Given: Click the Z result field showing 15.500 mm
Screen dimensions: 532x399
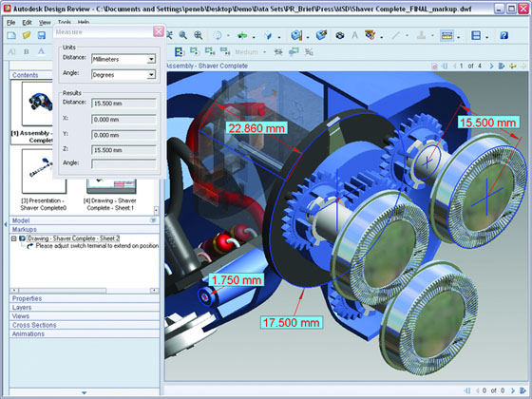Looking at the screenshot, I should (123, 150).
